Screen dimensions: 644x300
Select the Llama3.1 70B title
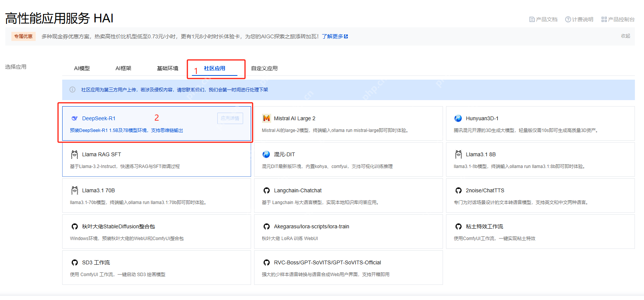(x=98, y=190)
